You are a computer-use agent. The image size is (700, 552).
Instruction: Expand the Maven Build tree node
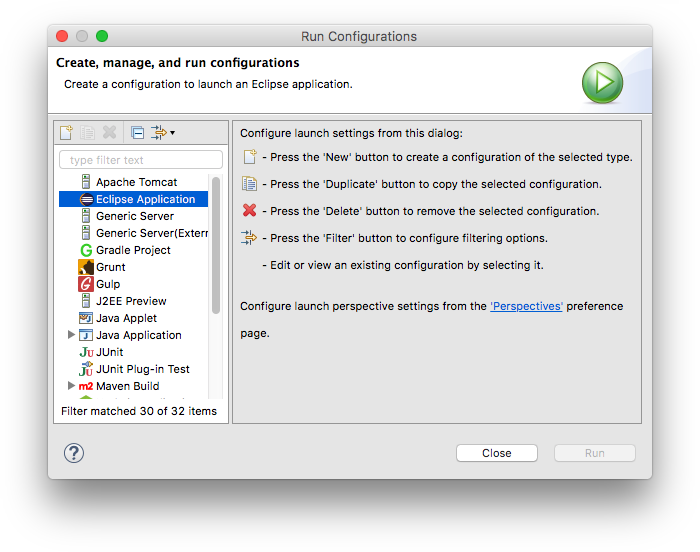[x=71, y=385]
